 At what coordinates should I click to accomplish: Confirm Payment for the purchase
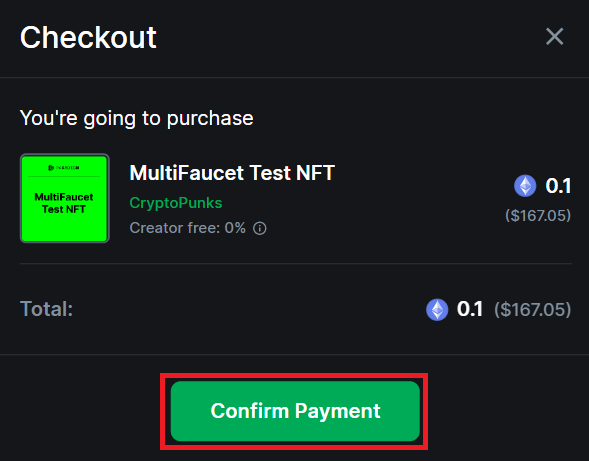295,411
